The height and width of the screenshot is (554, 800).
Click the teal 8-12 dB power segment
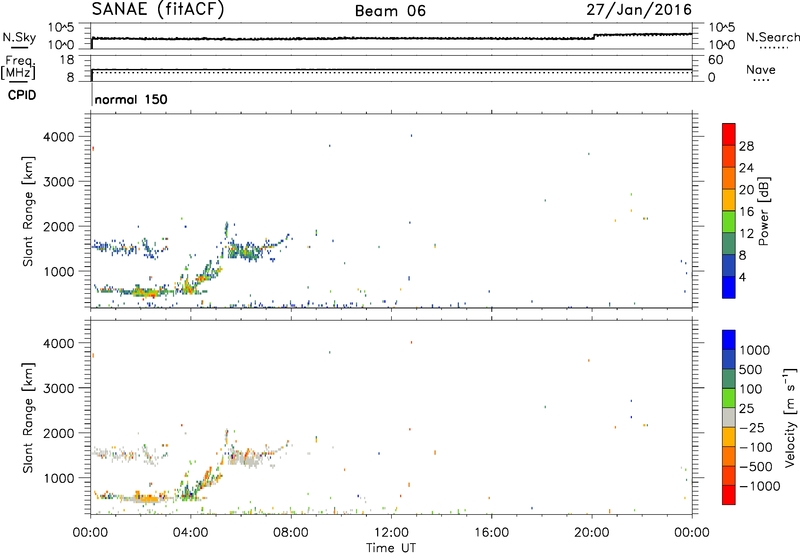(729, 244)
